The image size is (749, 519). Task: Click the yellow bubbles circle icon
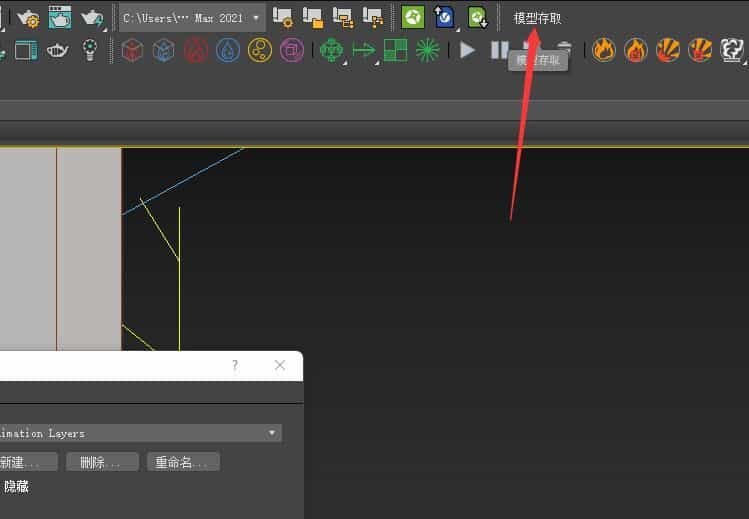click(260, 50)
